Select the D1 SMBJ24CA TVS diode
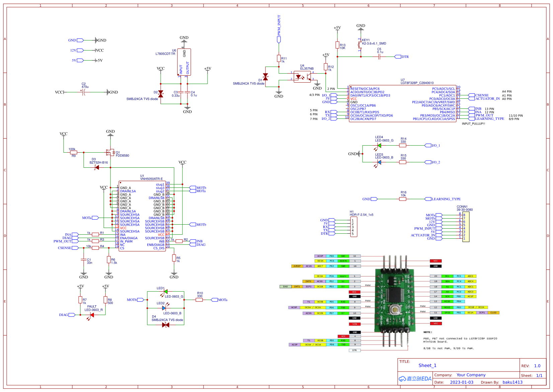Viewport: 553px width, 392px height. [x=265, y=77]
